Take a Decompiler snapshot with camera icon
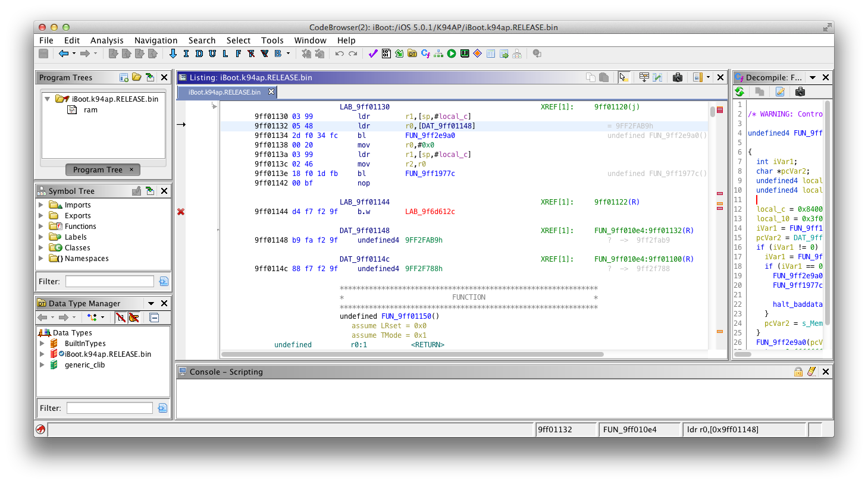The width and height of the screenshot is (868, 484). point(800,92)
